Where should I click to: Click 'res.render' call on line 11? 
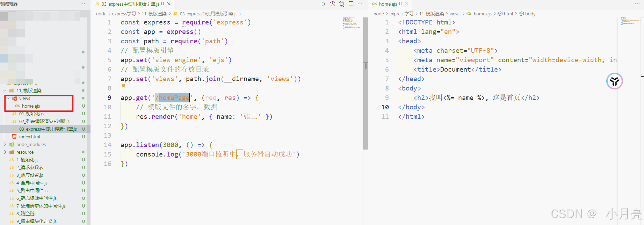point(157,117)
